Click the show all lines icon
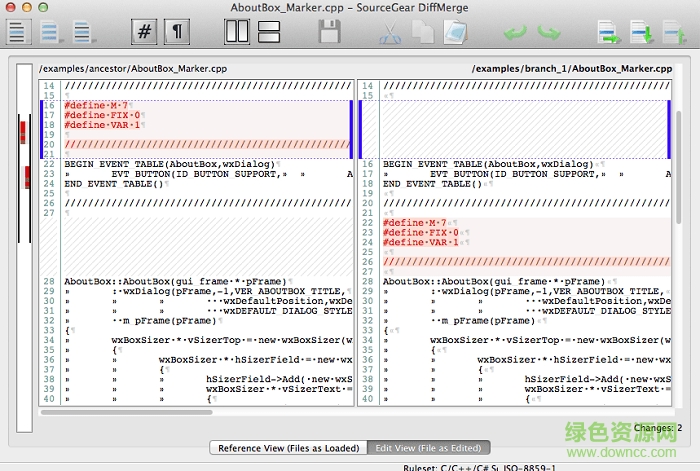Image resolution: width=700 pixels, height=471 pixels. coord(18,32)
